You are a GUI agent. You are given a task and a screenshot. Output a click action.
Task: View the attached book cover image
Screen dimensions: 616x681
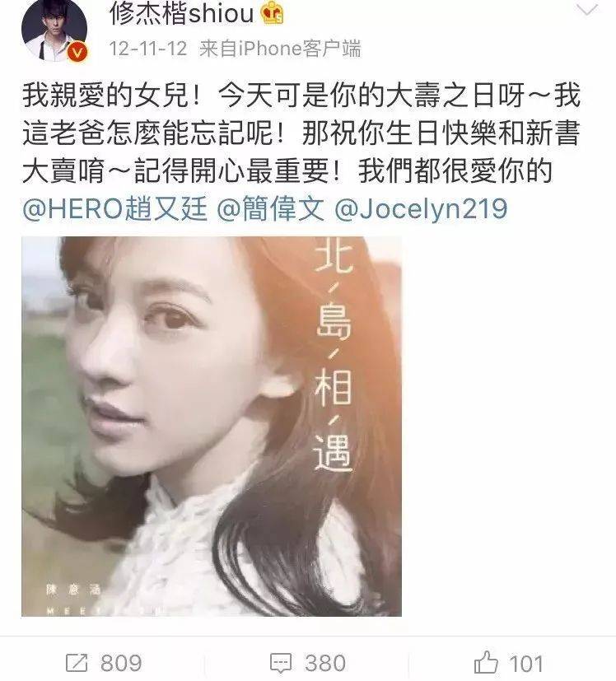point(212,426)
